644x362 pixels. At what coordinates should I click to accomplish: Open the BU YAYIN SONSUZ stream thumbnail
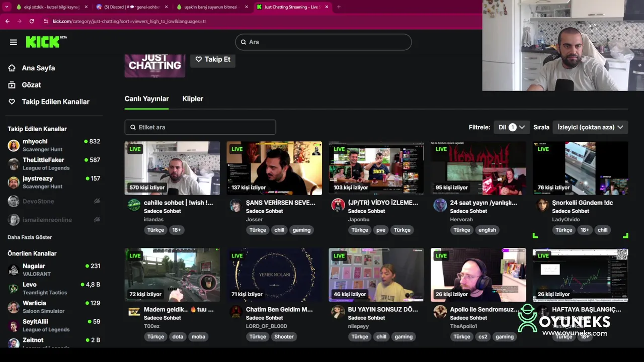tap(376, 275)
